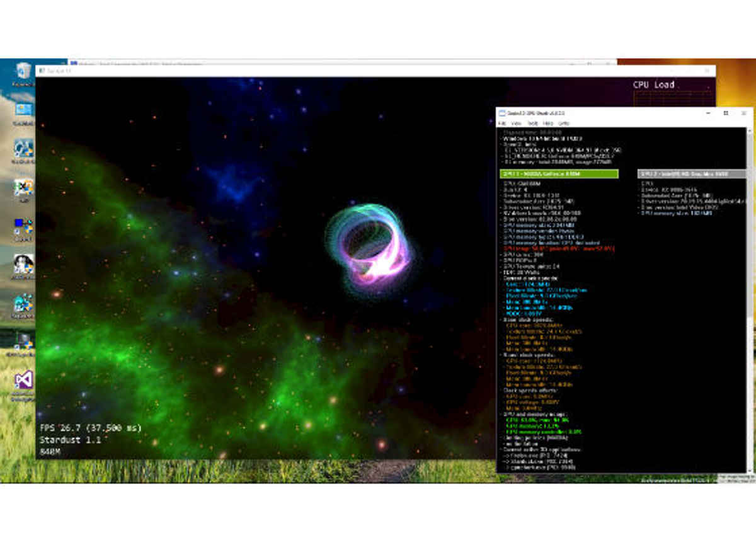Open the View menu in GPU Shark
756x540 pixels.
[517, 124]
